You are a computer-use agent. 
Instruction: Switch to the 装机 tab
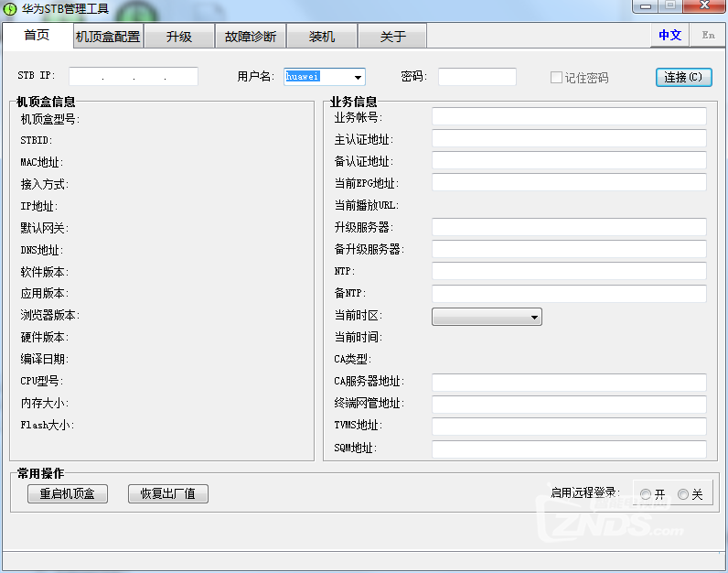click(322, 37)
